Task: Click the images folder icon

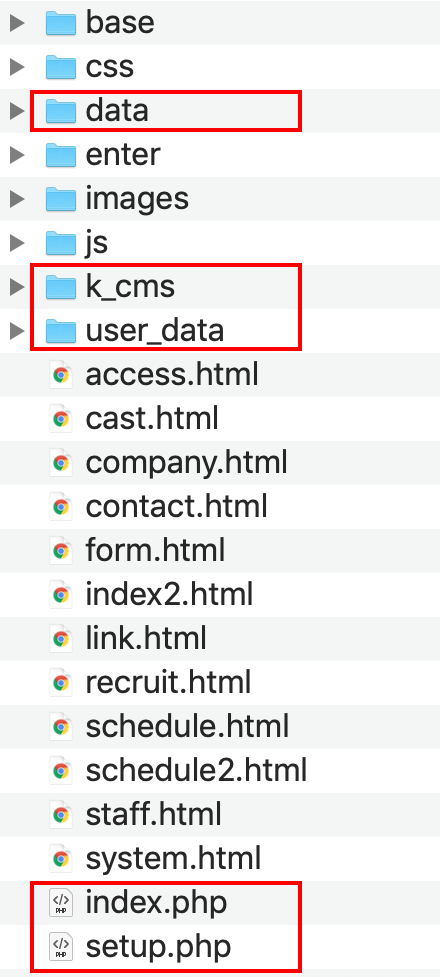Action: click(x=61, y=199)
